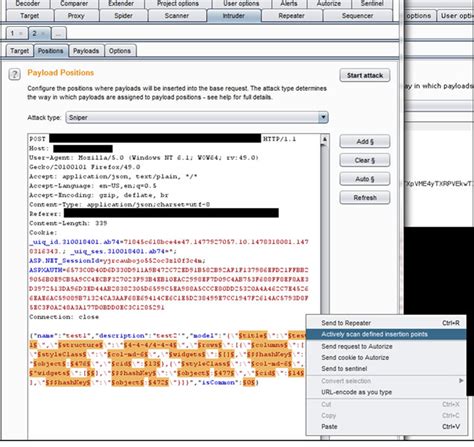
Task: Open the Payload Positions help icon
Action: pyautogui.click(x=14, y=74)
